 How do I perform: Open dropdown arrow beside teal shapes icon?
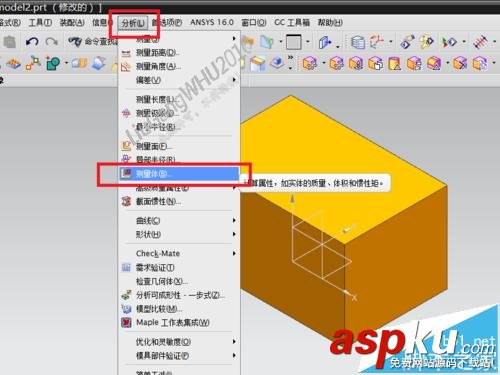click(x=66, y=63)
